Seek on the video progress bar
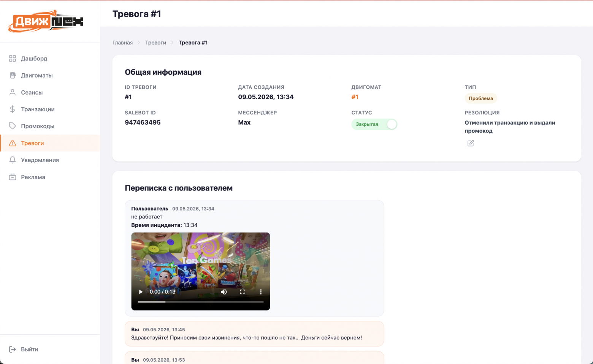 (x=201, y=302)
